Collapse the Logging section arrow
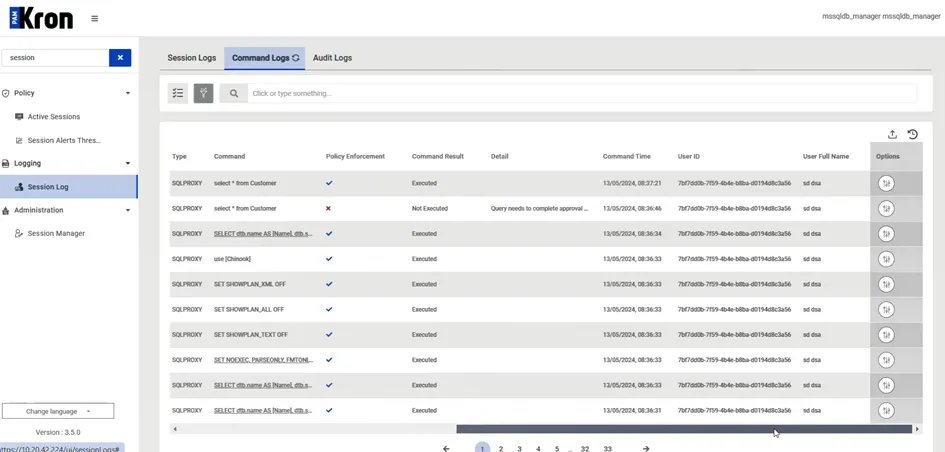This screenshot has width=945, height=452. tap(128, 163)
